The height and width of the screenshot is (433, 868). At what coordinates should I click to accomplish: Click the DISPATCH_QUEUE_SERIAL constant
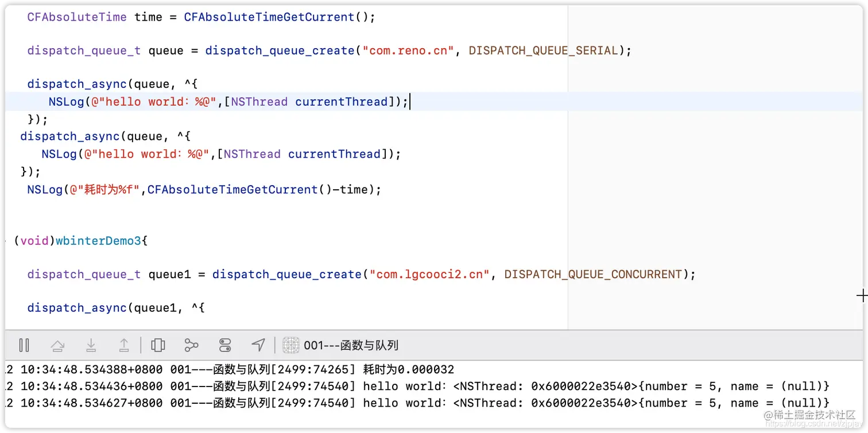click(543, 50)
